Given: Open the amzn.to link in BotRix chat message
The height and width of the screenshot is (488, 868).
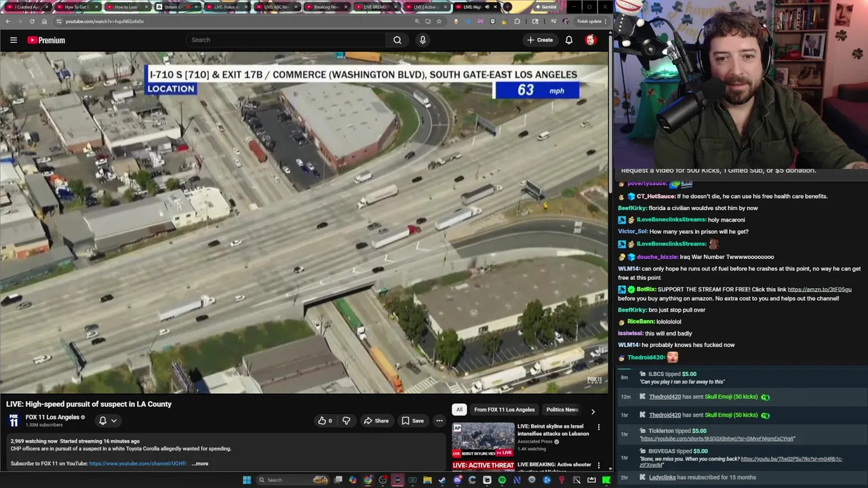Looking at the screenshot, I should coord(819,289).
